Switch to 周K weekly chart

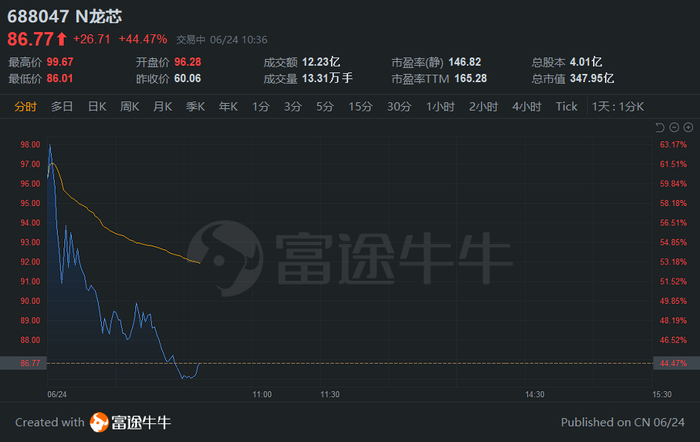click(x=130, y=106)
